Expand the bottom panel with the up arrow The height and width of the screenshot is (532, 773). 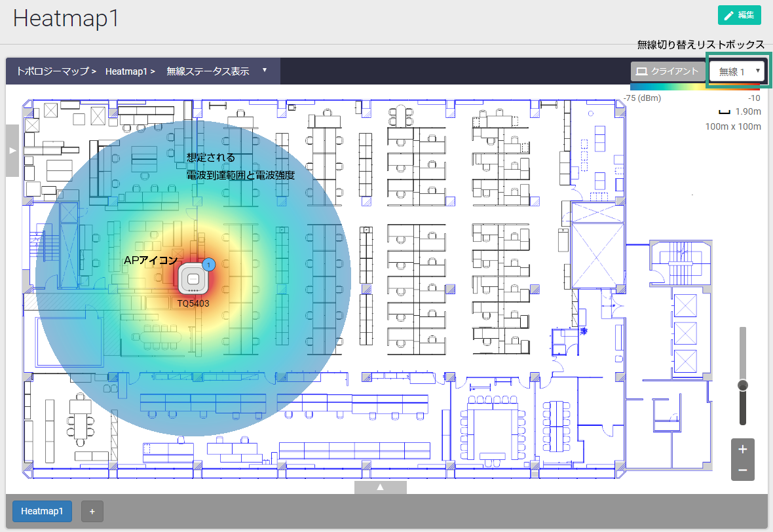(x=380, y=487)
